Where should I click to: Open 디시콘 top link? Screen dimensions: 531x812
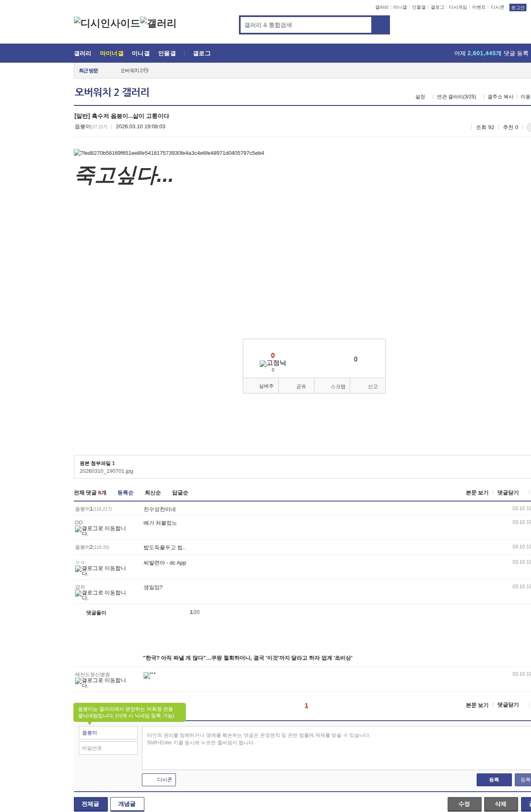[497, 7]
